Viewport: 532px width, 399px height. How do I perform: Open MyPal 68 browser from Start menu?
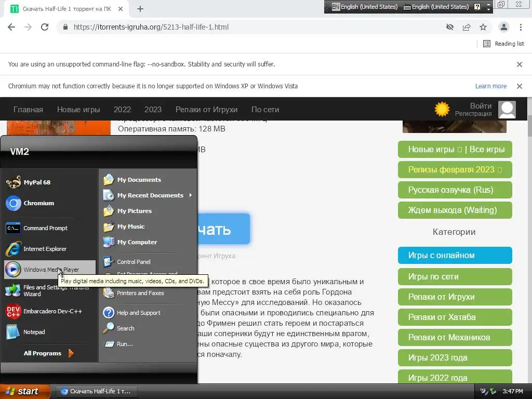tap(49, 182)
